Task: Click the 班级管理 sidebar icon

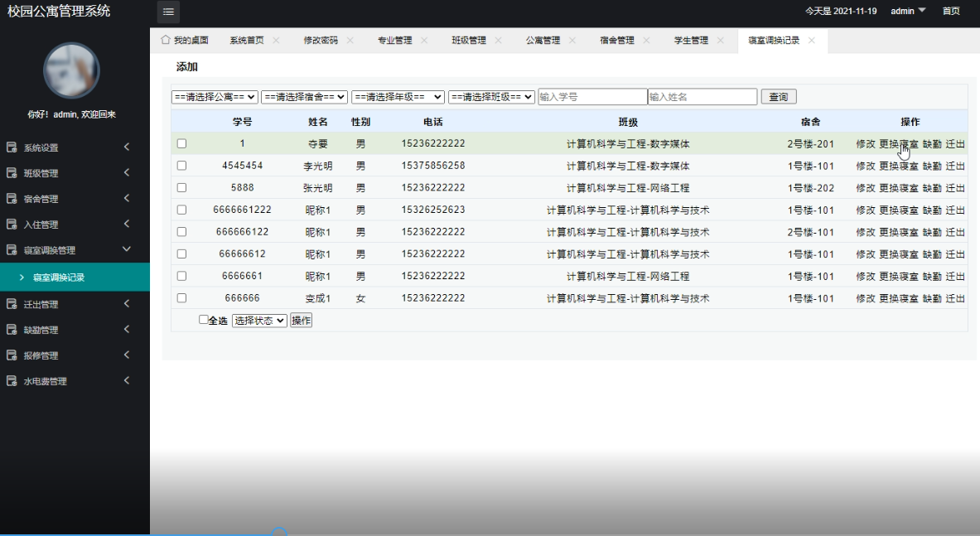Action: click(x=10, y=172)
